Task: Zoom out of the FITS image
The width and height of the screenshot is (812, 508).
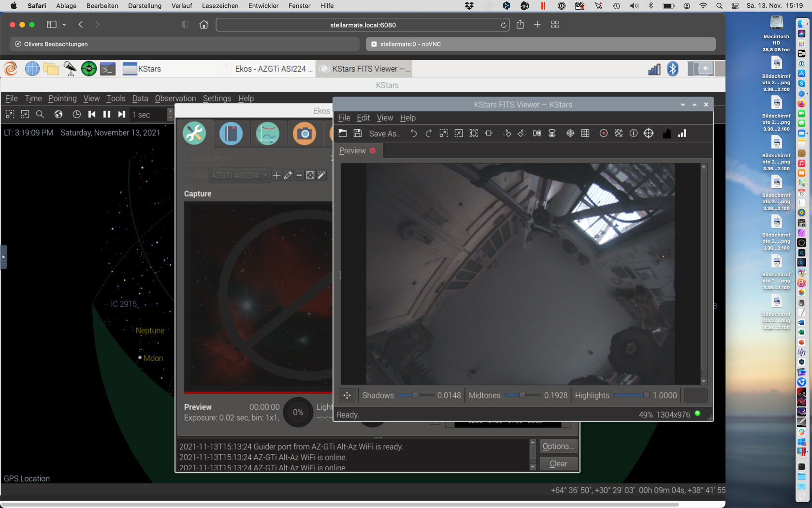Action: tap(459, 133)
